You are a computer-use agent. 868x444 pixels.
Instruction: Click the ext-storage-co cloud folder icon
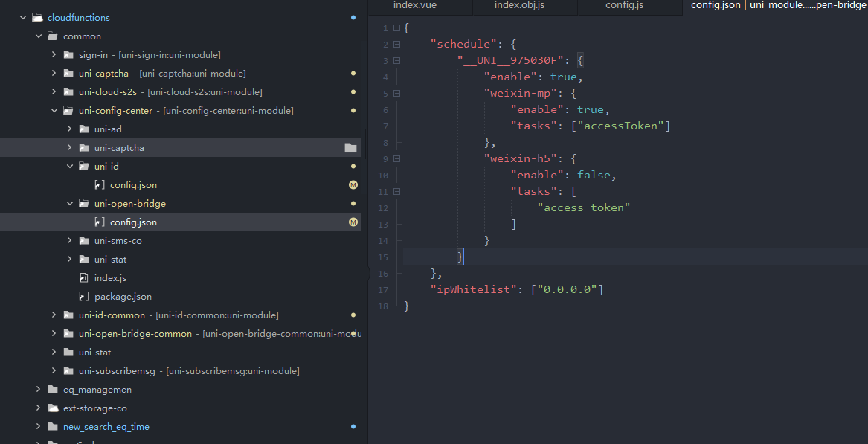[53, 408]
